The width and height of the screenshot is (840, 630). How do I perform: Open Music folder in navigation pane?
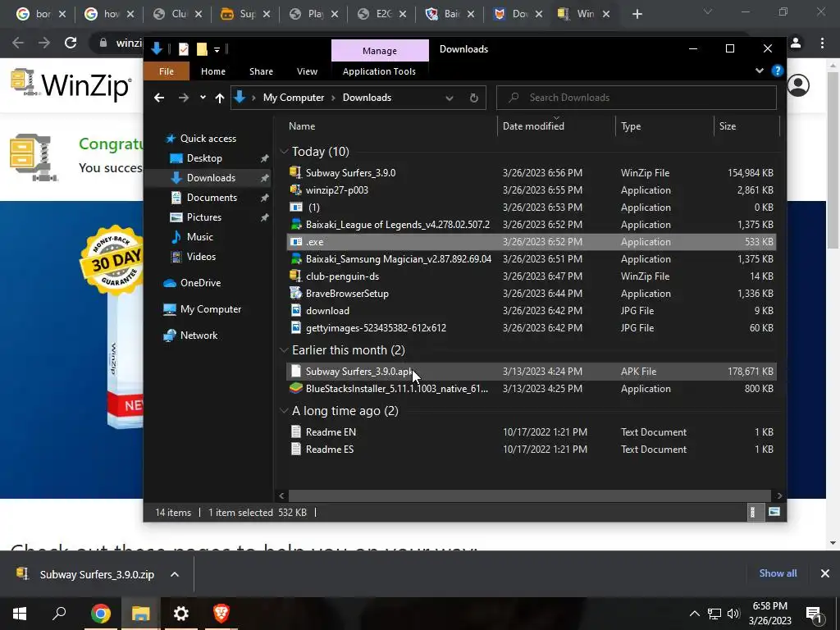199,237
